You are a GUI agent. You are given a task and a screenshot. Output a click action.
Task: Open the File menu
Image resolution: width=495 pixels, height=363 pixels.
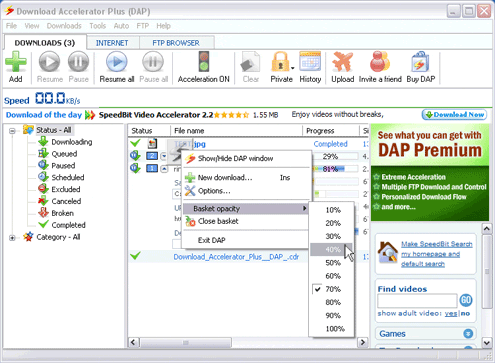(11, 26)
